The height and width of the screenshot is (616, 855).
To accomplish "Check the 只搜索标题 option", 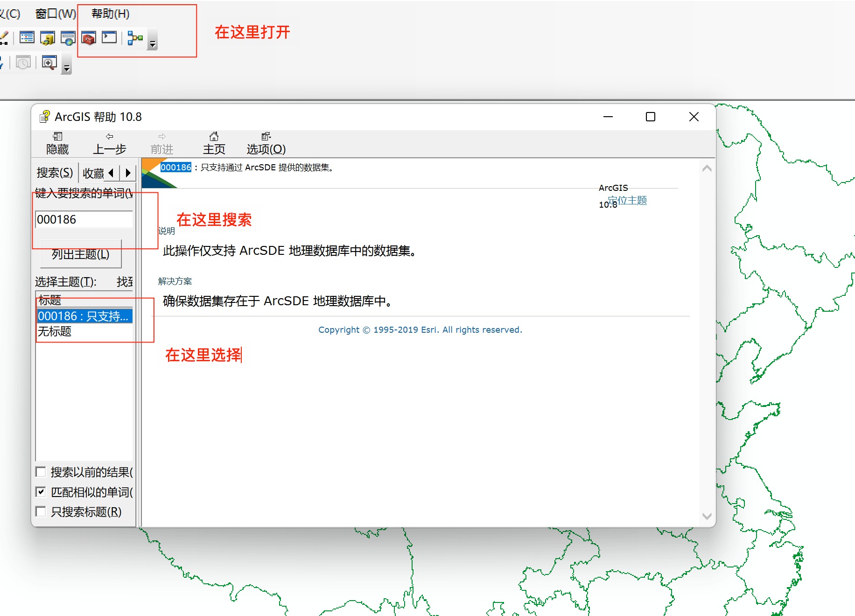I will click(41, 511).
